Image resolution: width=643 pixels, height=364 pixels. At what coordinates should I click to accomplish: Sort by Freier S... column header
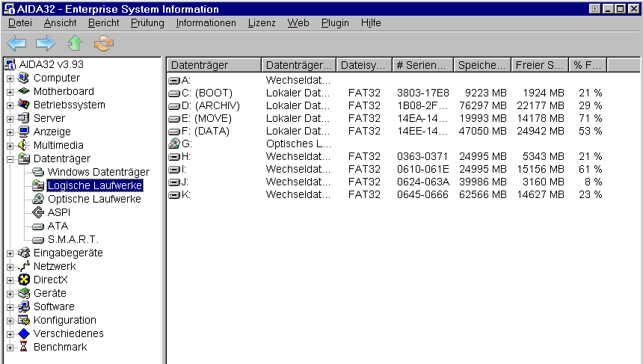(x=540, y=65)
